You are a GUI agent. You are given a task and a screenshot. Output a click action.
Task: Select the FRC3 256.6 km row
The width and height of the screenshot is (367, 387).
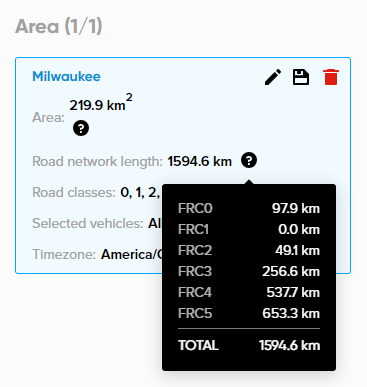coord(249,271)
